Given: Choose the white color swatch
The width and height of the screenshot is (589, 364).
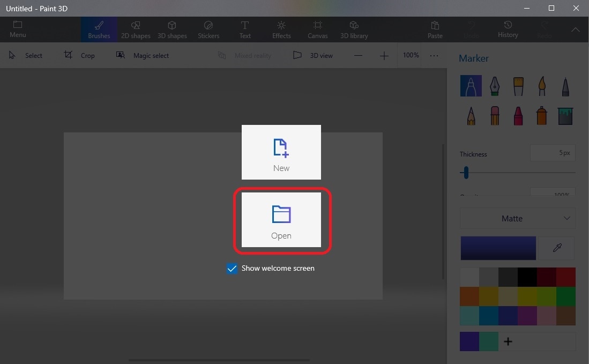Looking at the screenshot, I should click(x=469, y=277).
